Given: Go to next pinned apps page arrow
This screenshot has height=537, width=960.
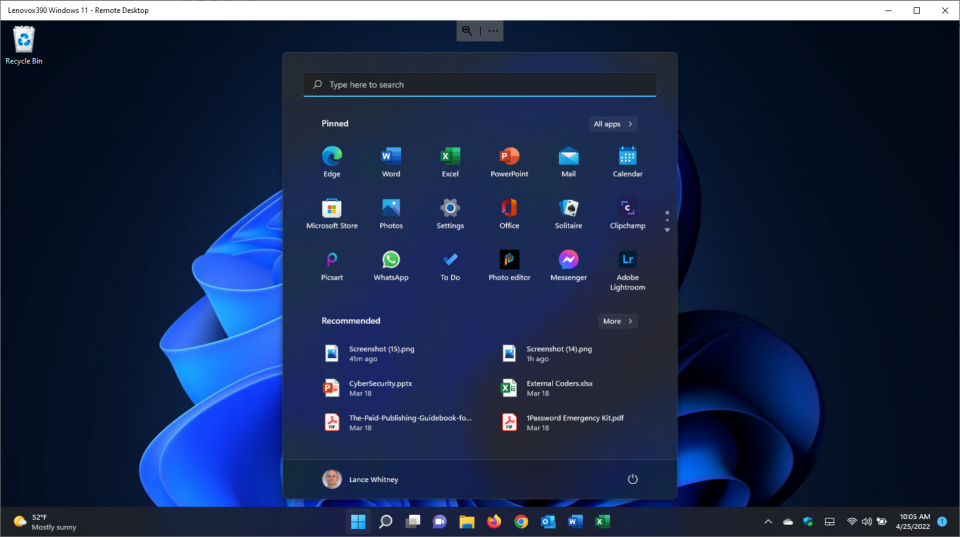Looking at the screenshot, I should pos(667,230).
